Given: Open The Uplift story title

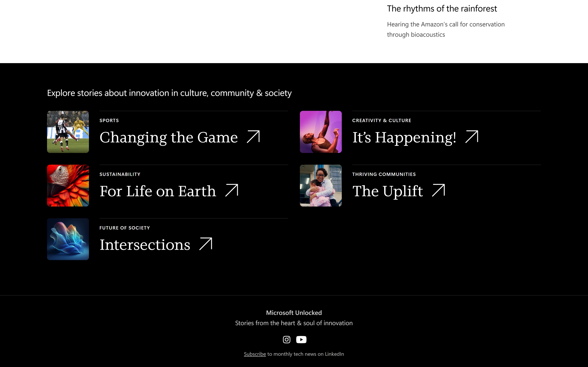Looking at the screenshot, I should pyautogui.click(x=388, y=191).
